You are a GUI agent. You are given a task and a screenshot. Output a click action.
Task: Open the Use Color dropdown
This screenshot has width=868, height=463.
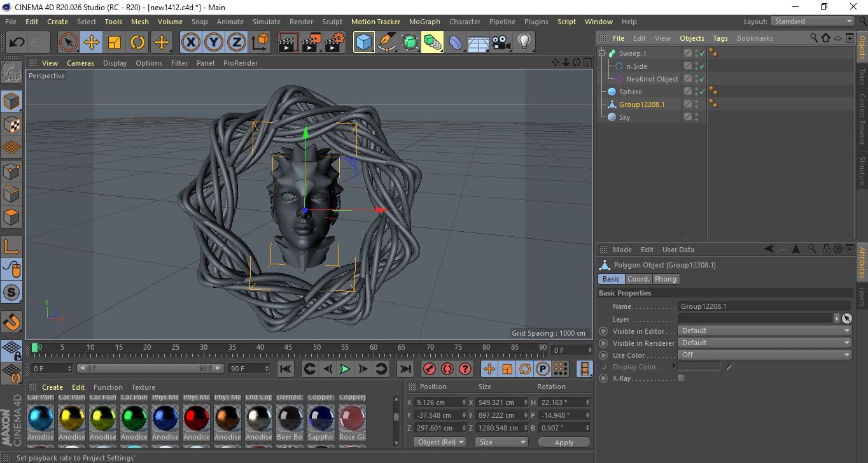tap(764, 355)
